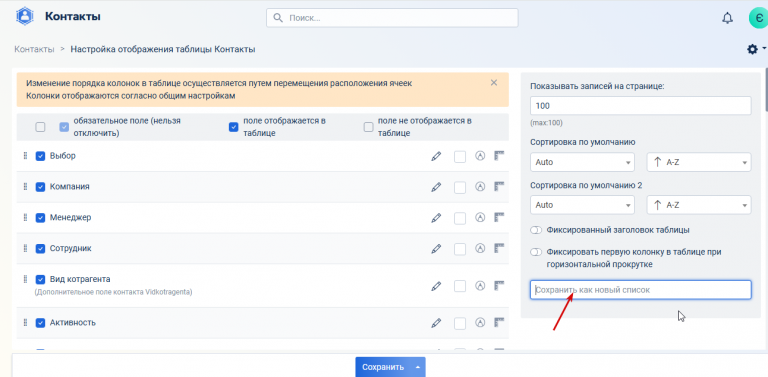Uncheck the Компания column checkbox
768x377 pixels.
coord(40,187)
